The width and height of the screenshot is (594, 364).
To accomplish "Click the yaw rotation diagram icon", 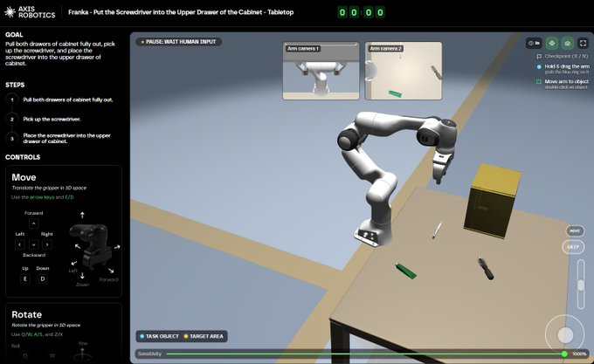I will (x=83, y=352).
